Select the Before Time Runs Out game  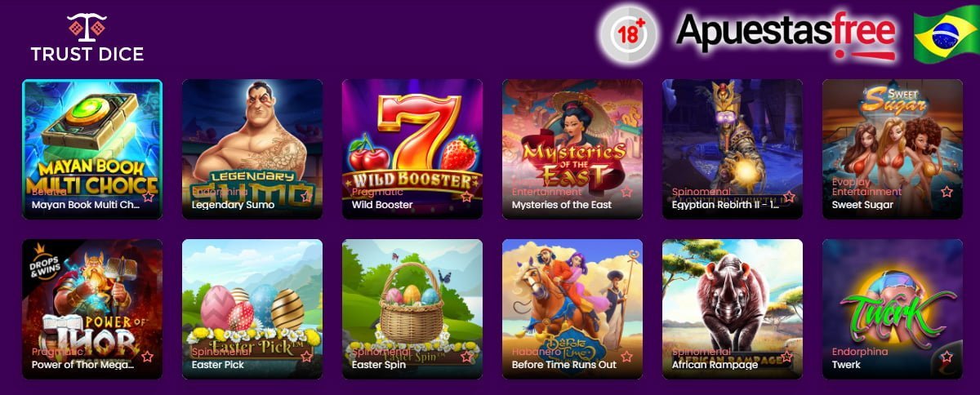tap(572, 309)
